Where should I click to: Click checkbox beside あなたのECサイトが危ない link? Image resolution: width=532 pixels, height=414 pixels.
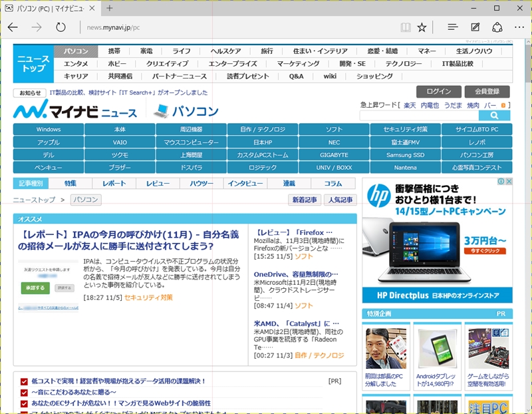(24, 404)
